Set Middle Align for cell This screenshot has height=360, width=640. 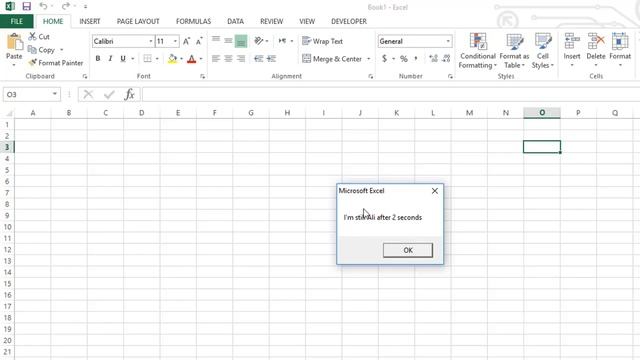pyautogui.click(x=228, y=41)
